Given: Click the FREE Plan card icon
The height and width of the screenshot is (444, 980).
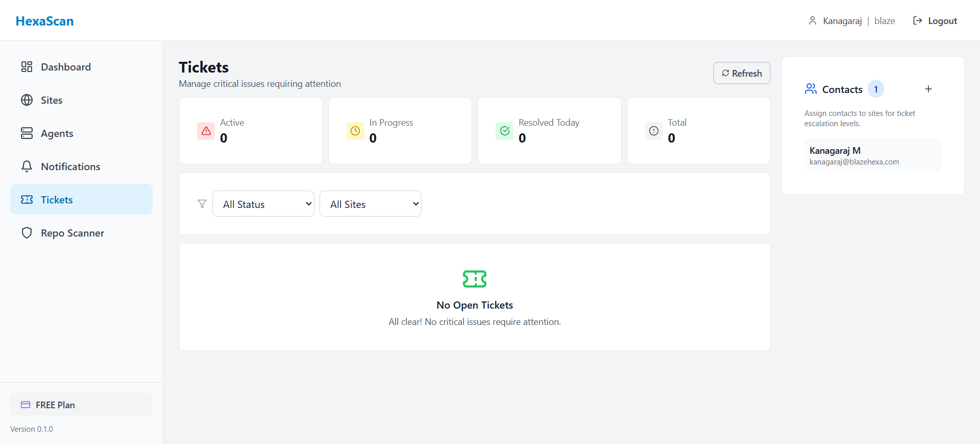Looking at the screenshot, I should (26, 405).
